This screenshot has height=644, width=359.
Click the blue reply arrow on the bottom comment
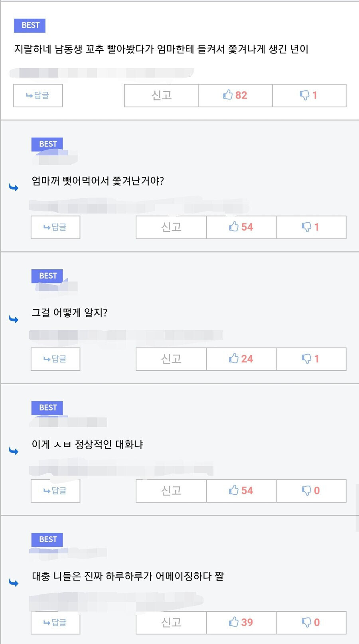(x=13, y=582)
